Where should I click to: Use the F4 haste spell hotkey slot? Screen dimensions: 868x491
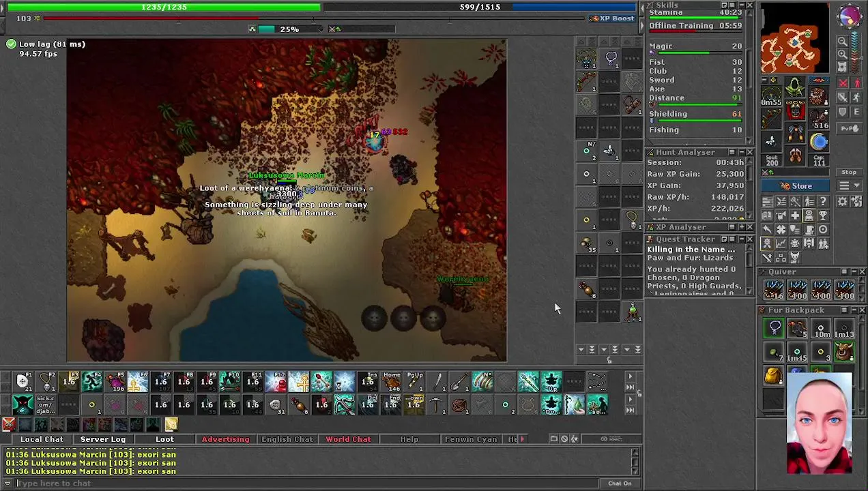(92, 381)
